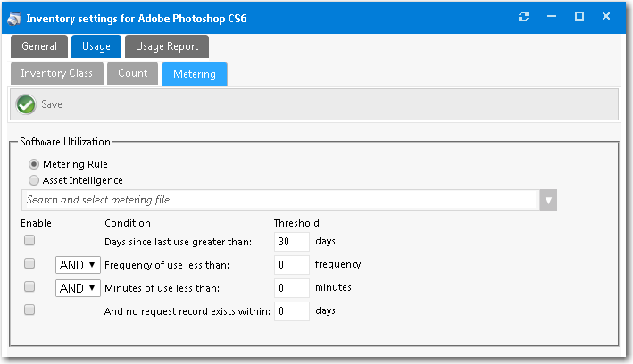
Task: Maximize the inventory settings window
Action: coord(579,17)
